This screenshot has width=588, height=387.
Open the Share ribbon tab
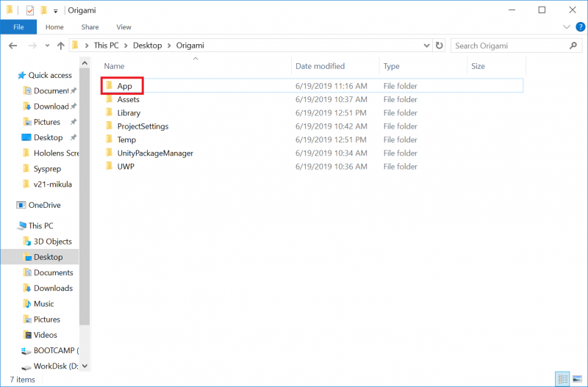tap(90, 27)
